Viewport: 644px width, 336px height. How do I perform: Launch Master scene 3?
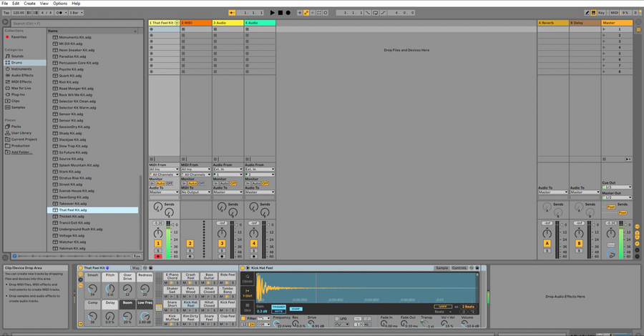(604, 41)
